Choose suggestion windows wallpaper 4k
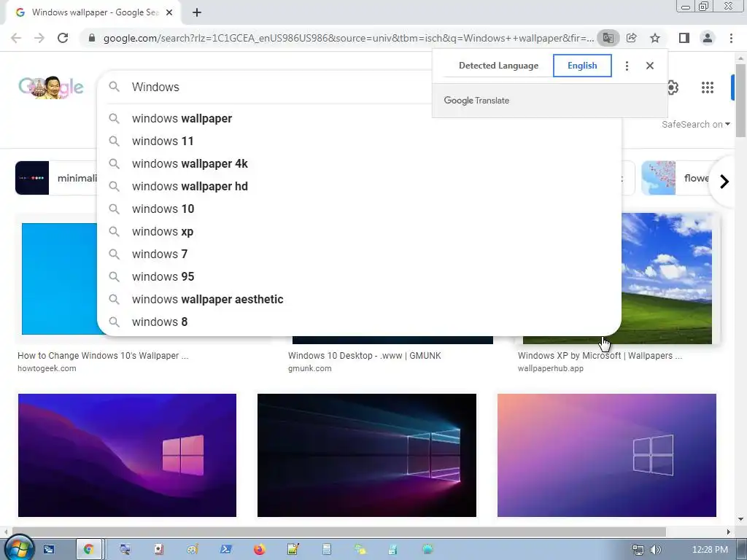The width and height of the screenshot is (747, 560). tap(359, 164)
